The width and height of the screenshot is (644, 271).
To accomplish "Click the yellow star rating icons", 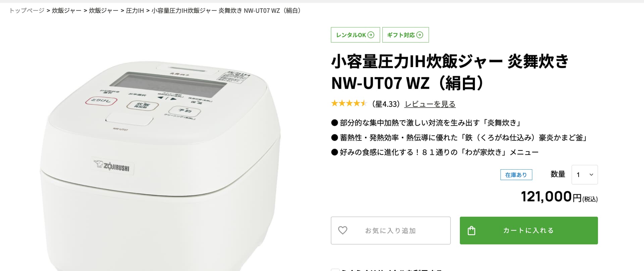I will [x=349, y=103].
